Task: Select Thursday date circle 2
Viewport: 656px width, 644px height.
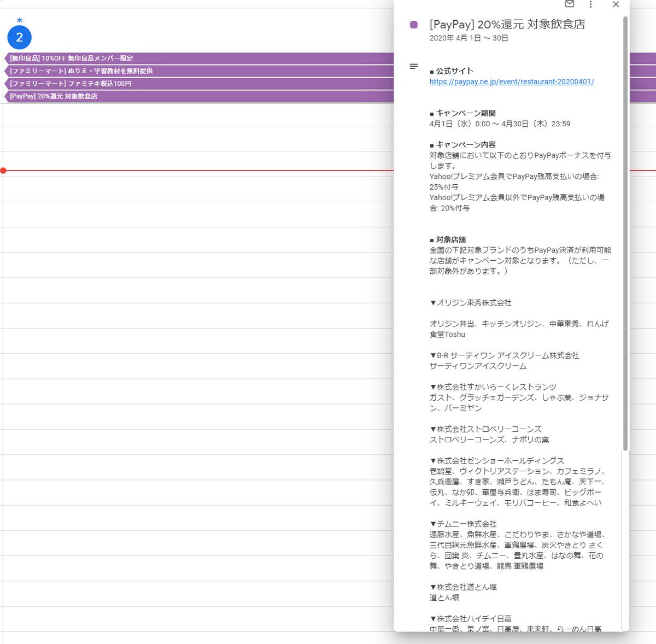Action: click(19, 37)
